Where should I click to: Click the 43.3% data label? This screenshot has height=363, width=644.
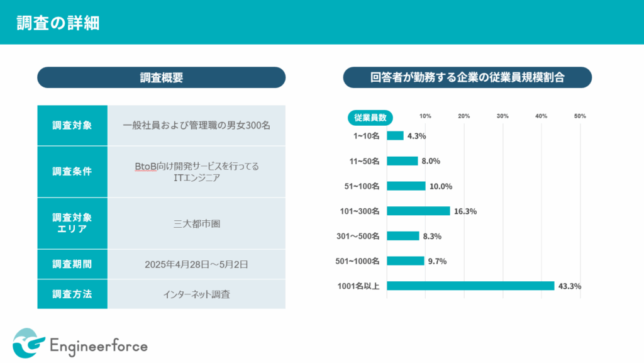(x=570, y=286)
